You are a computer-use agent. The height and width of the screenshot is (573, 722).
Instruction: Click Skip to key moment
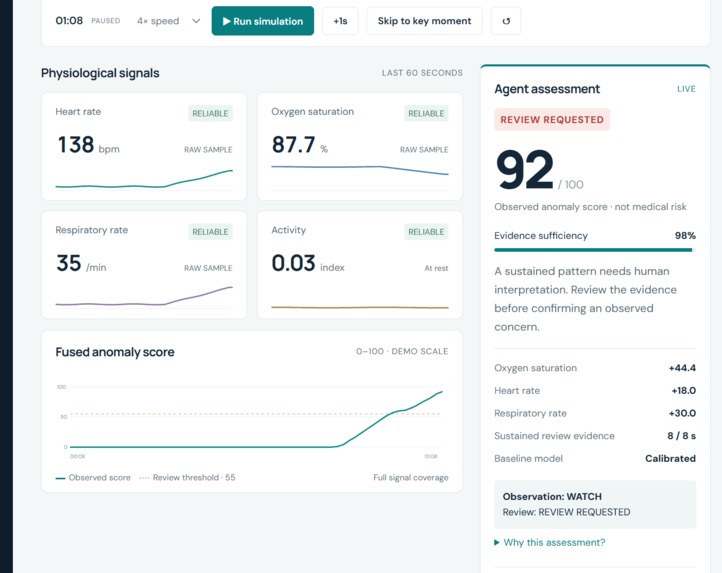pyautogui.click(x=424, y=21)
